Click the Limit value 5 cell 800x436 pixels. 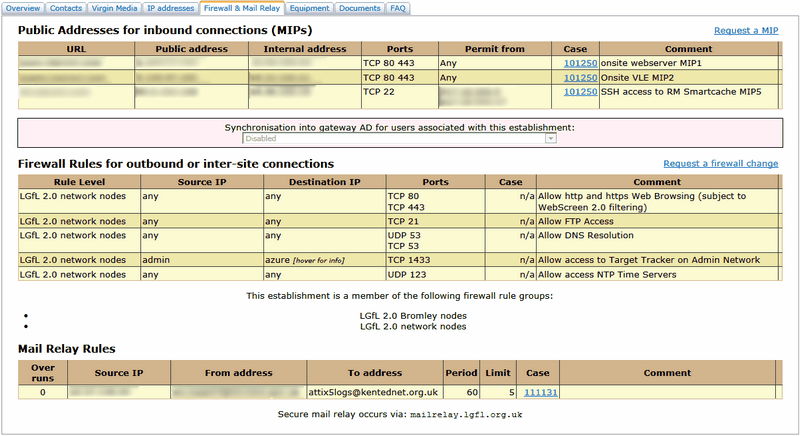pos(498,392)
